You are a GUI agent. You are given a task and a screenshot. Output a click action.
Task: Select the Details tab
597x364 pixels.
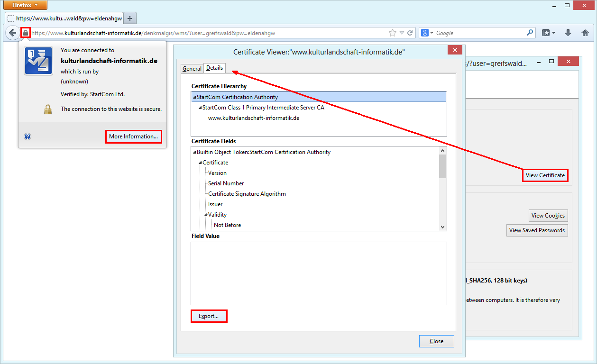tap(214, 67)
